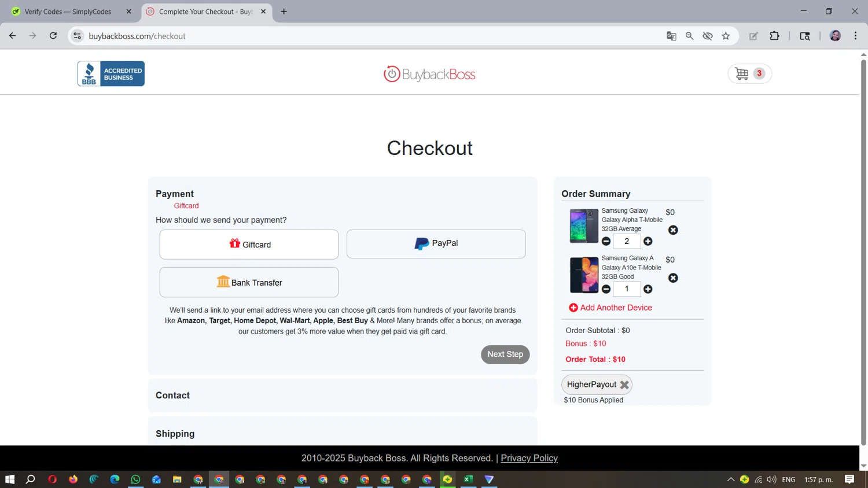The height and width of the screenshot is (488, 868).
Task: Go back in browser history
Action: click(12, 36)
